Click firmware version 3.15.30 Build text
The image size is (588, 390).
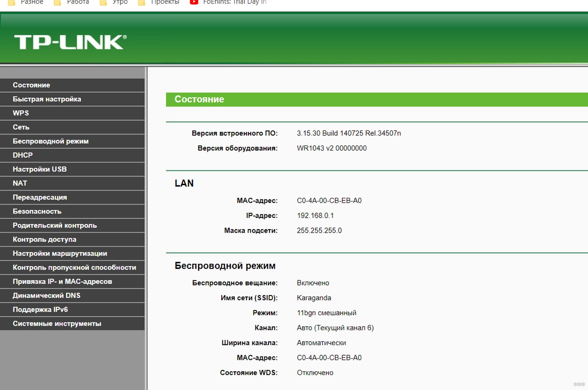(349, 133)
